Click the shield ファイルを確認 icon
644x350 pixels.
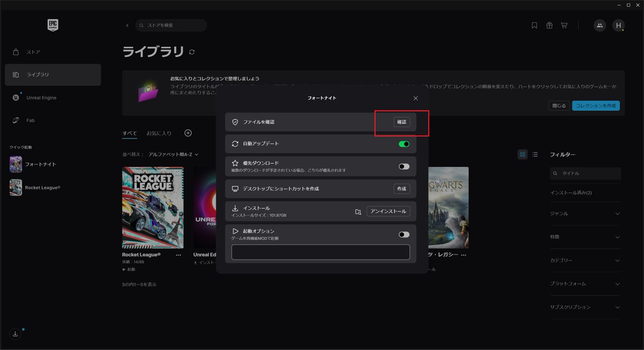tap(235, 122)
